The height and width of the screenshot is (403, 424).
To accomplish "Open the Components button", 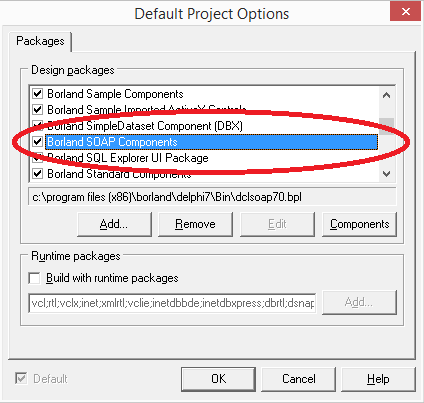I will click(x=360, y=224).
